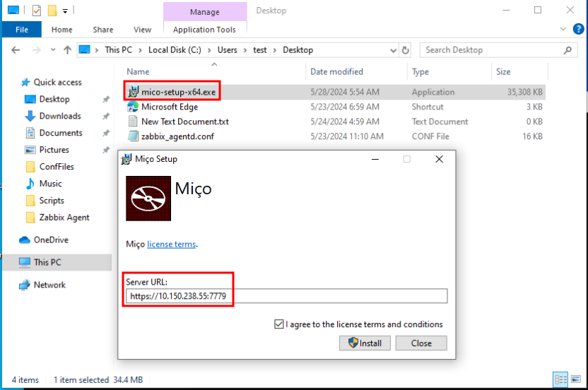Close Miço Setup with the X icon
This screenshot has height=390, width=588.
[439, 160]
